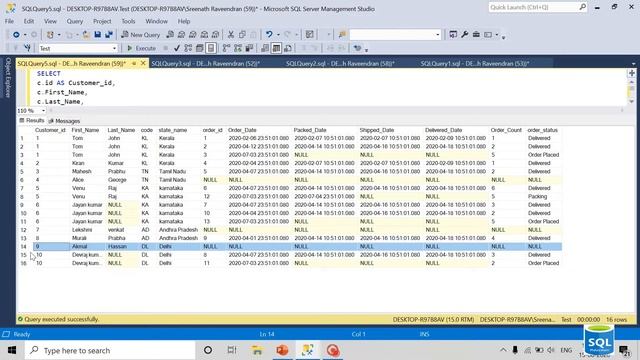
Task: Open the 110 % zoom dropdown
Action: pos(43,111)
